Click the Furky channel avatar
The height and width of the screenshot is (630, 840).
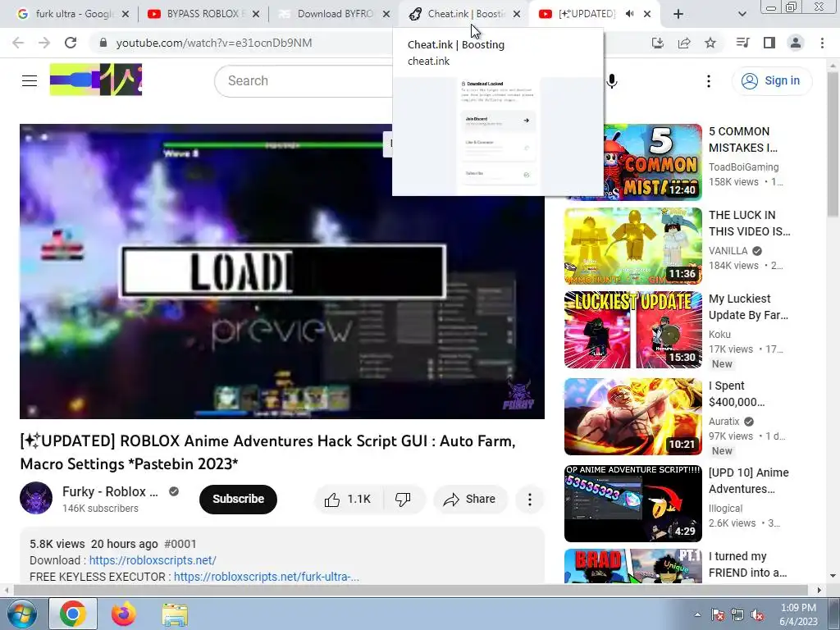point(36,498)
